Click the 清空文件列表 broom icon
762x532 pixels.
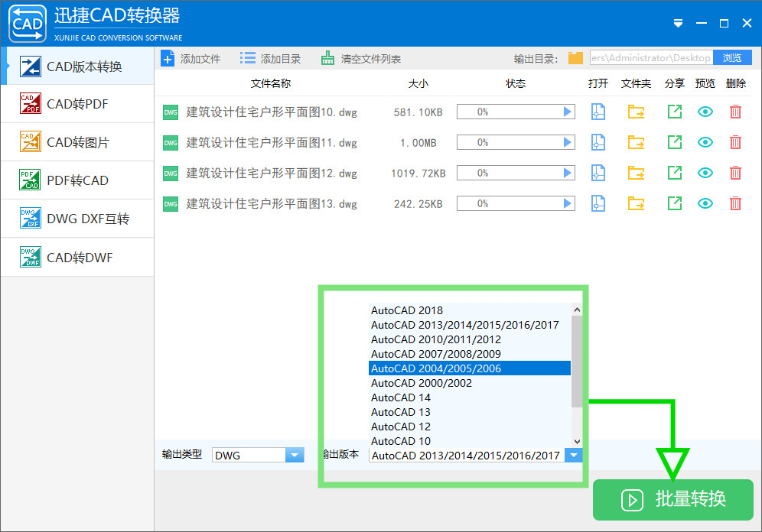[327, 58]
